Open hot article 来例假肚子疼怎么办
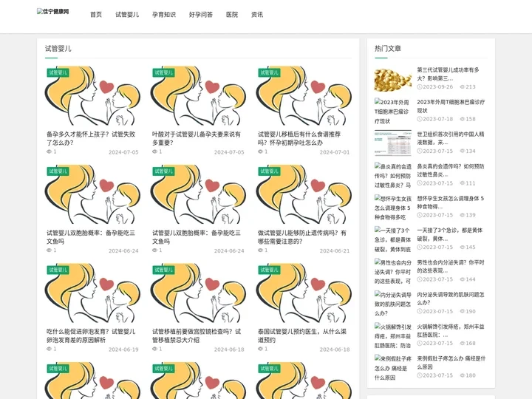 click(x=451, y=363)
